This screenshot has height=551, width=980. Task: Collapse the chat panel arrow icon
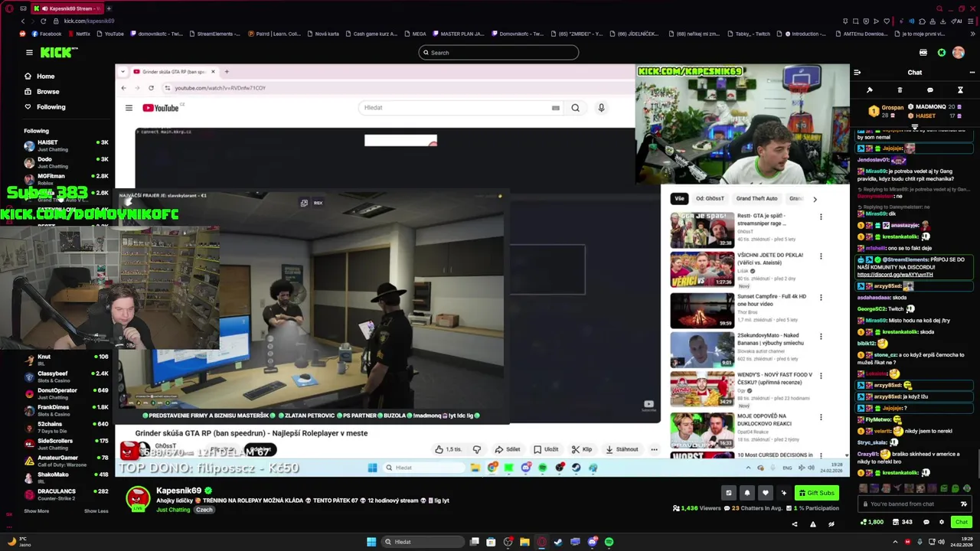[x=857, y=73]
